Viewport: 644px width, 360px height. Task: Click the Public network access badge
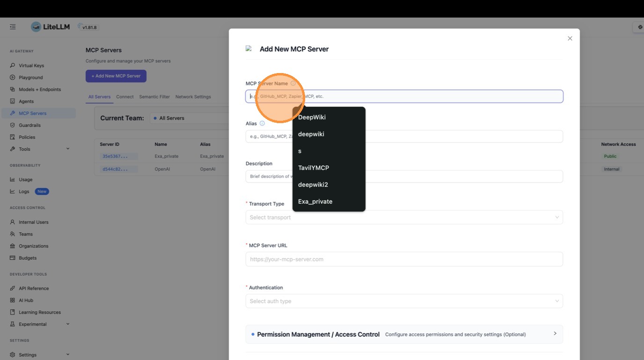(610, 156)
